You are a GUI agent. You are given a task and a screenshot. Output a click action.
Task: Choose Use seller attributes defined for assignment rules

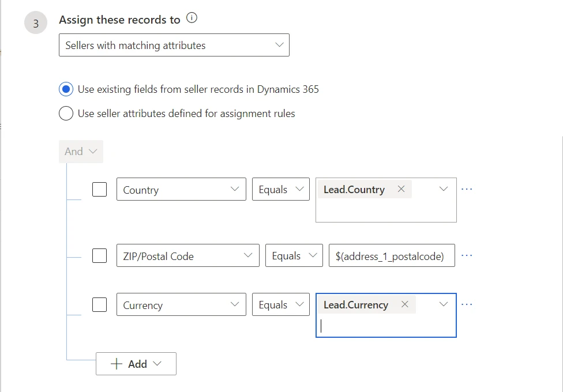pyautogui.click(x=66, y=114)
